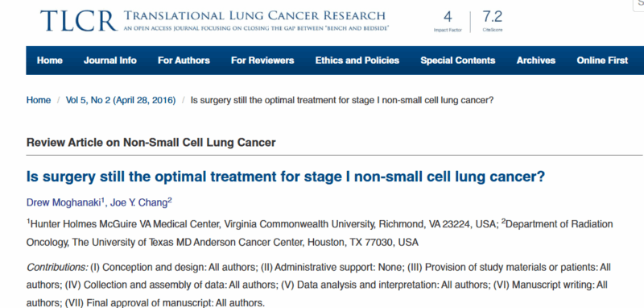Click the partially visible search box corner

click(639, 5)
